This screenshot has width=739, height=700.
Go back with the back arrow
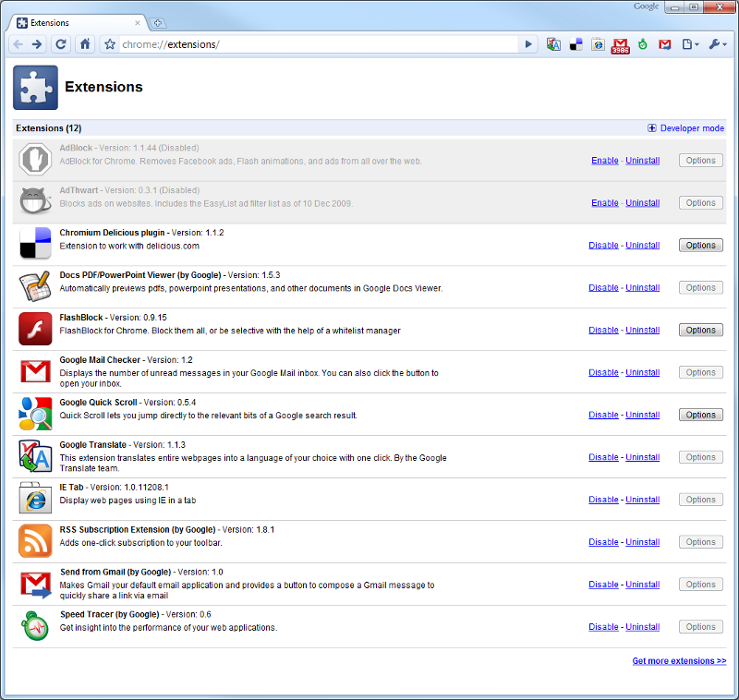point(18,44)
